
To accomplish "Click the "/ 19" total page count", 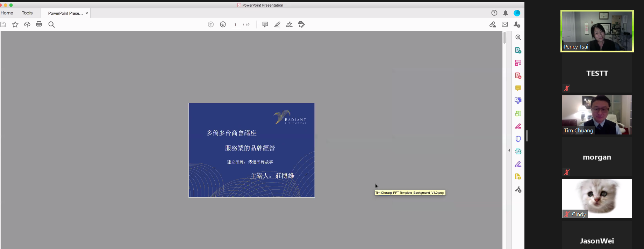I will coord(246,25).
